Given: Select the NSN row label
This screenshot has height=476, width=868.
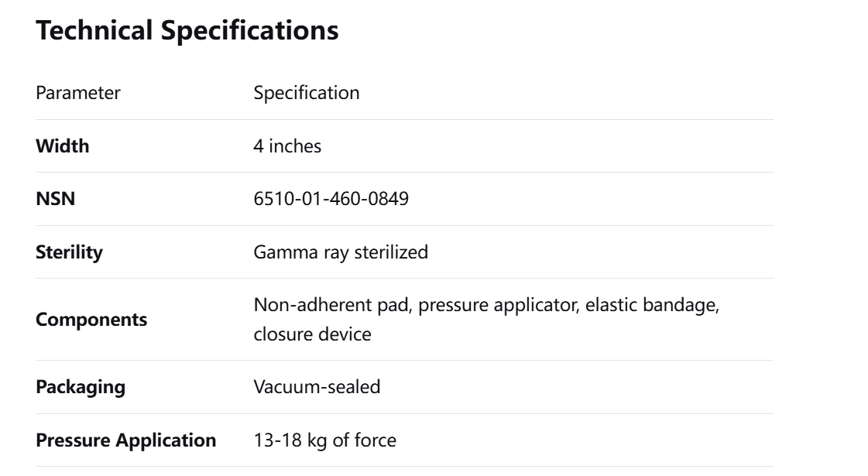Looking at the screenshot, I should tap(55, 199).
